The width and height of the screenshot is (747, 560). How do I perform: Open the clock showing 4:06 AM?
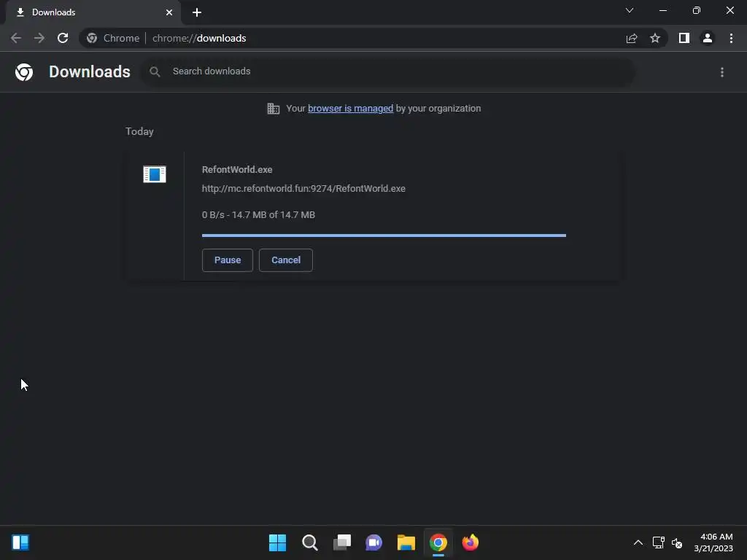713,542
